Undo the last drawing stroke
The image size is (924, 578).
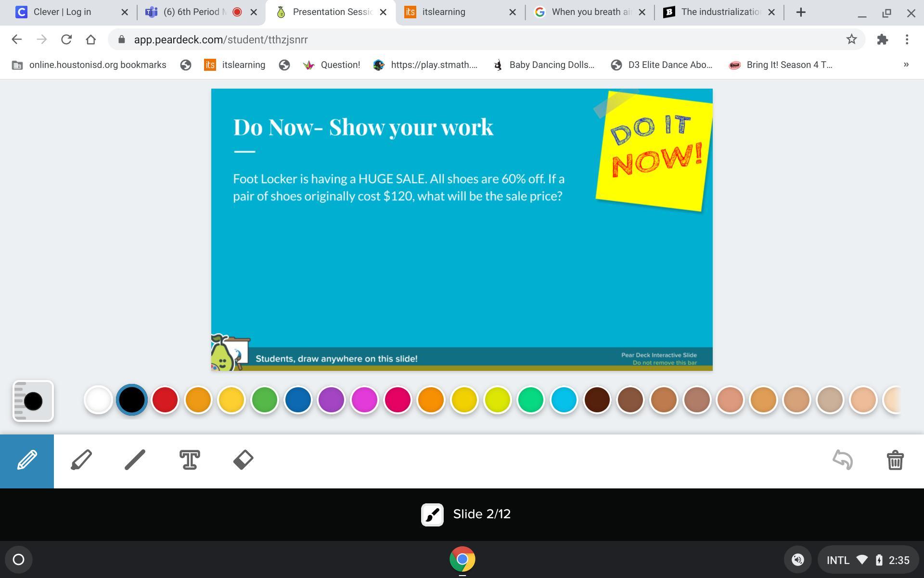point(843,460)
